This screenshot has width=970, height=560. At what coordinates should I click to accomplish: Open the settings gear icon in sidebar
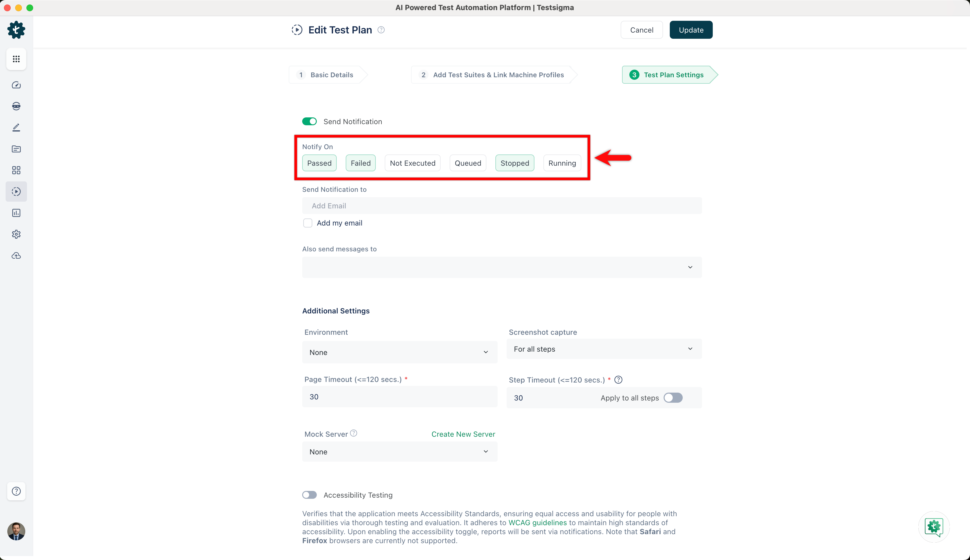(16, 234)
